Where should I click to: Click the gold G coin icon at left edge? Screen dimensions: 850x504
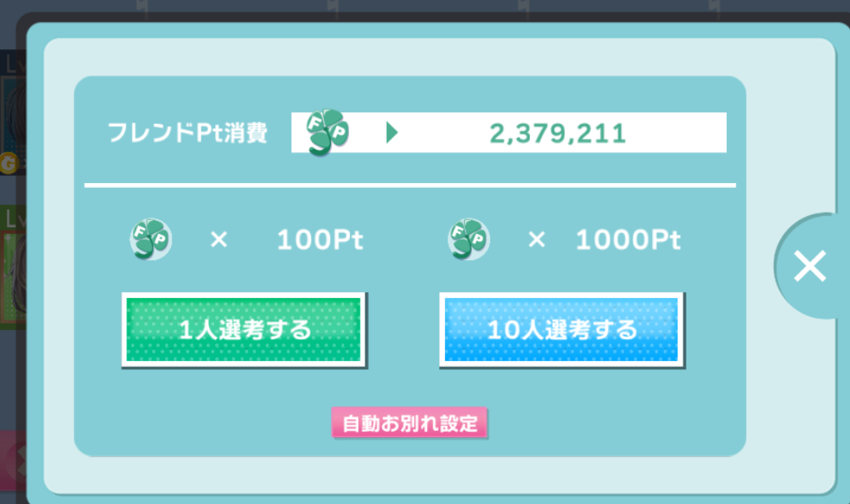click(x=9, y=163)
